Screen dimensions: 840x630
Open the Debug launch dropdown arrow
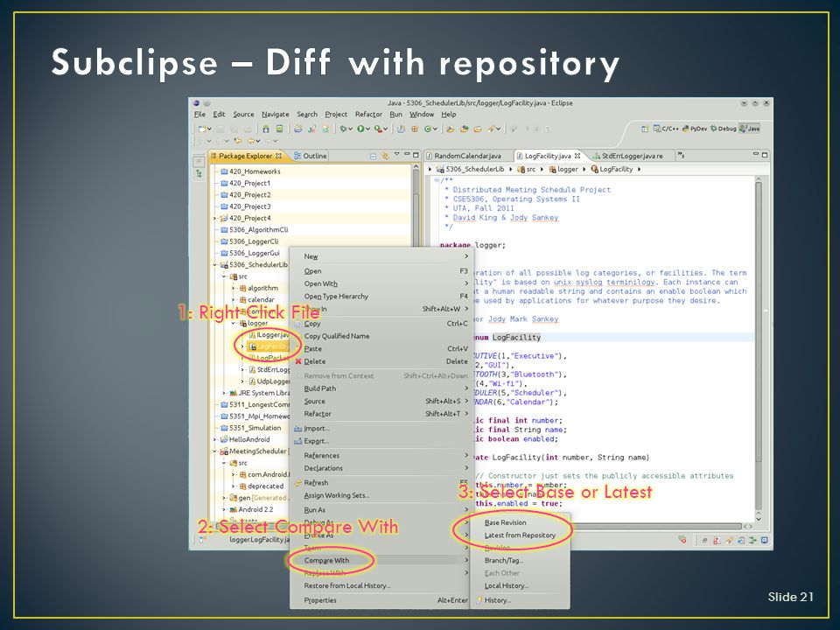[x=350, y=129]
